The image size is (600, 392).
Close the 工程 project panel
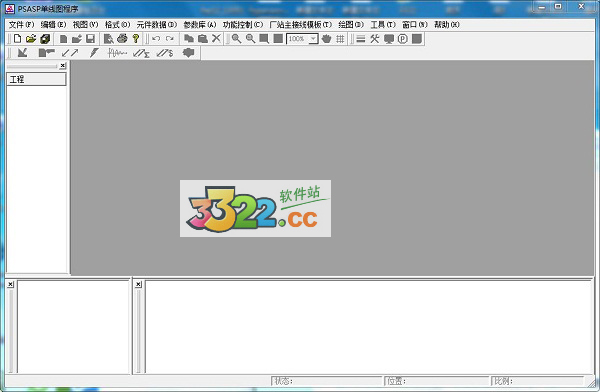click(x=63, y=66)
